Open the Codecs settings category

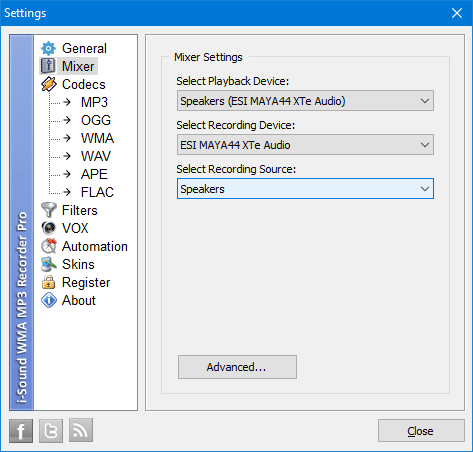[84, 84]
